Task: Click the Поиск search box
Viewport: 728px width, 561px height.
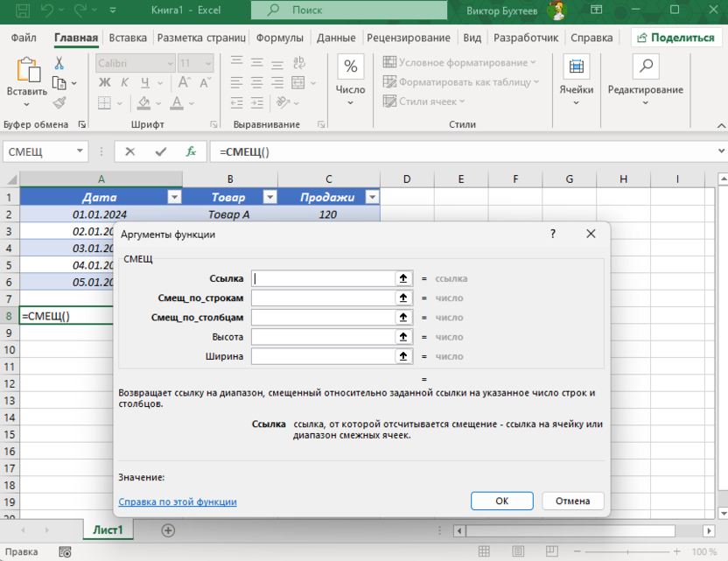Action: click(349, 11)
